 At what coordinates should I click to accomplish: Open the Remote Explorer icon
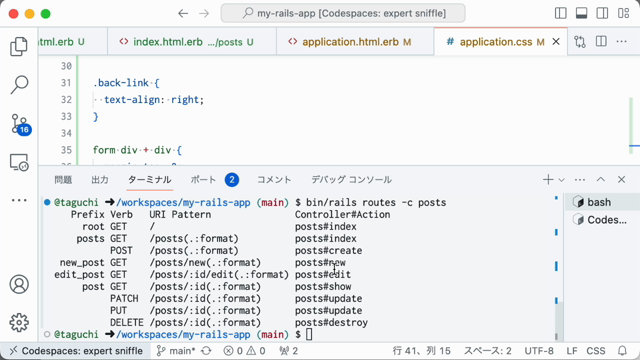(19, 162)
